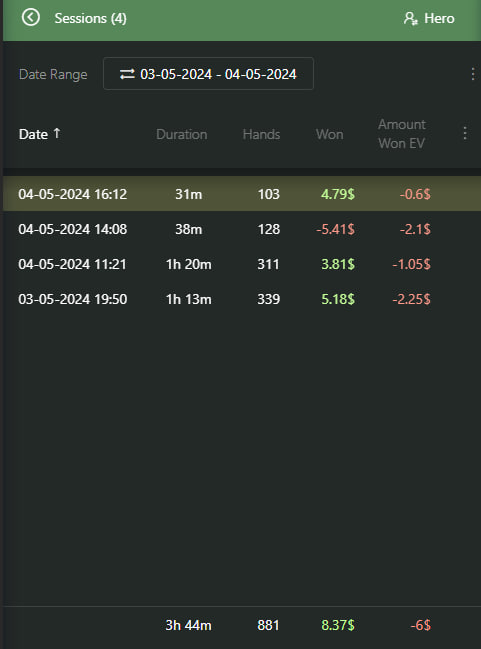Sort by the Hands column header

point(261,135)
